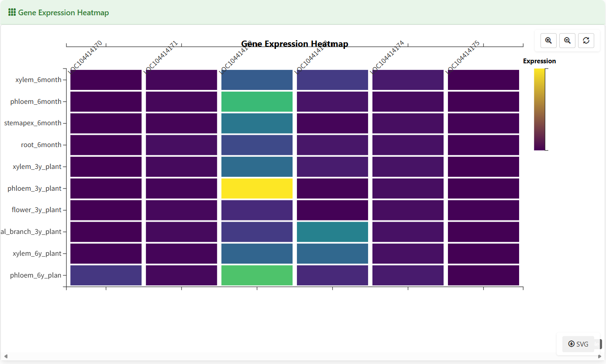Click the reset/refresh view icon
606x364 pixels.
click(586, 40)
